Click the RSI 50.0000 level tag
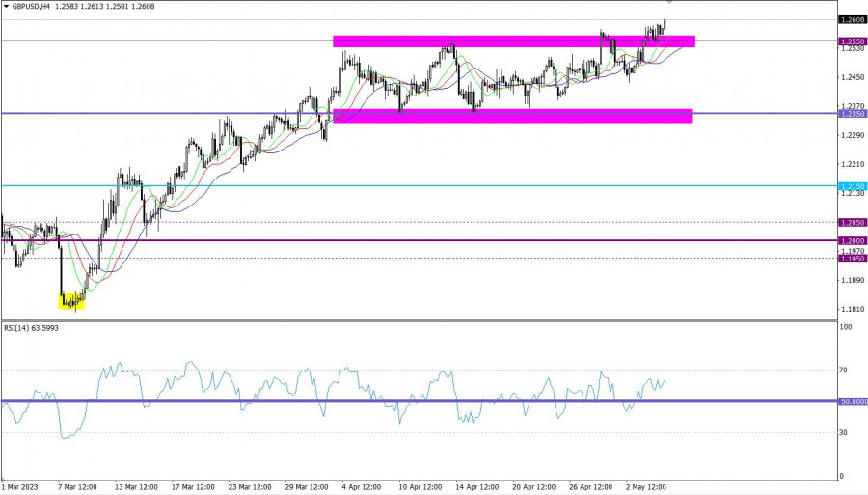This screenshot has width=868, height=495. [852, 401]
